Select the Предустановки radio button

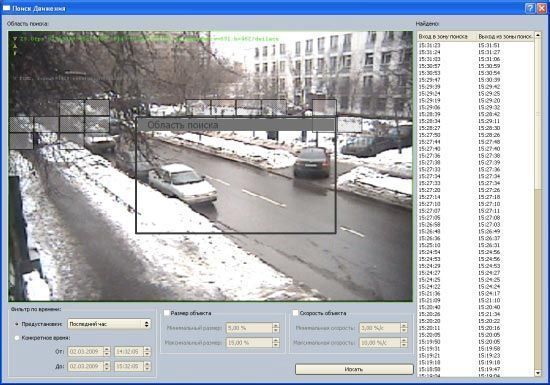pos(17,324)
